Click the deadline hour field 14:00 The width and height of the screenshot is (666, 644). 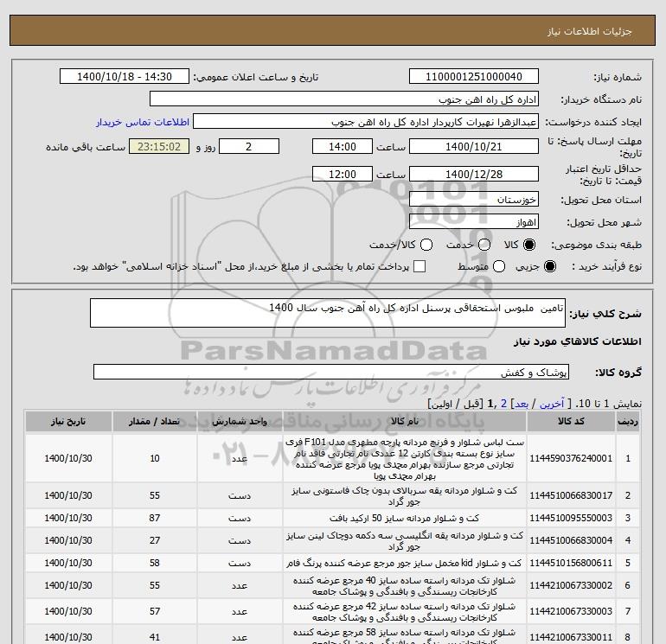(x=343, y=146)
